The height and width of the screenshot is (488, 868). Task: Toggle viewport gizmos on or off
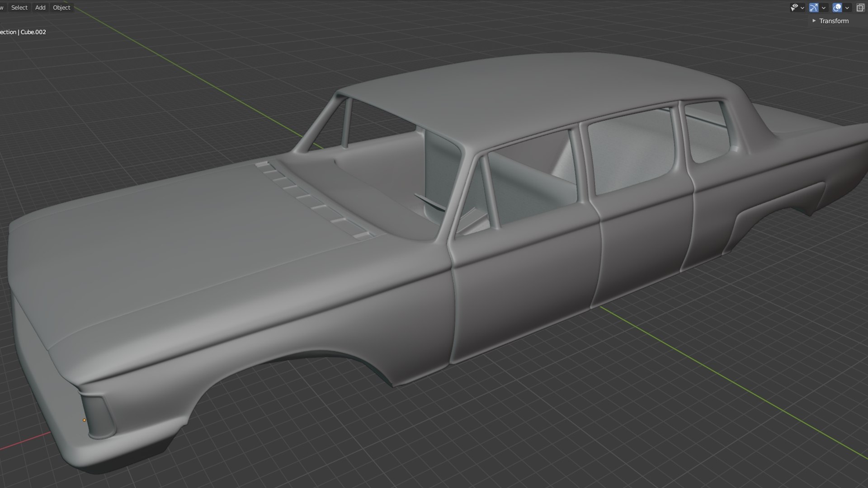[814, 7]
